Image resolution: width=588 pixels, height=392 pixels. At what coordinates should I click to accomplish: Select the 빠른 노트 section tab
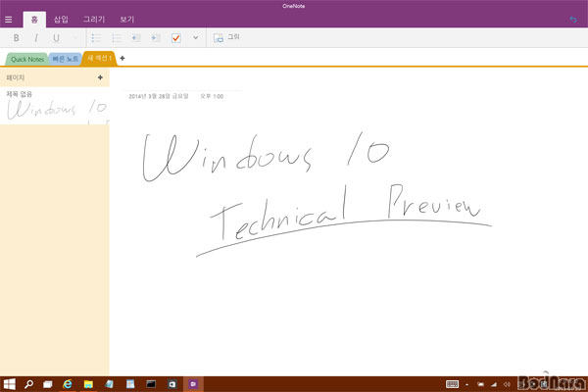66,59
